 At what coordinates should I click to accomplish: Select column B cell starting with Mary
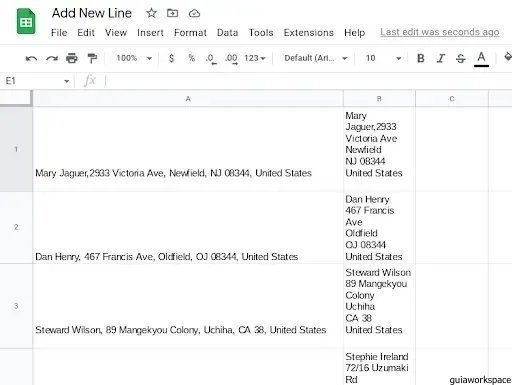tap(379, 149)
